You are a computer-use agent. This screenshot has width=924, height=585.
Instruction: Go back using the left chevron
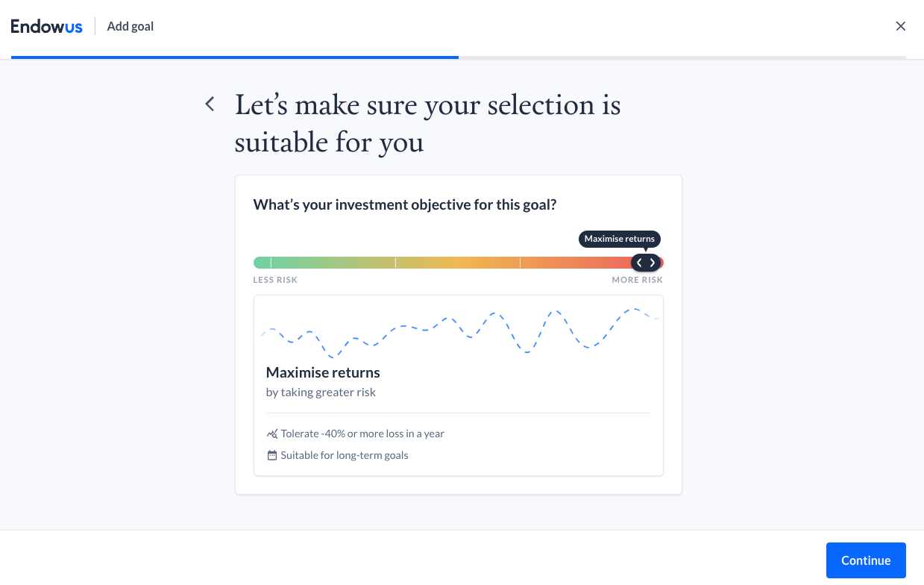[210, 104]
